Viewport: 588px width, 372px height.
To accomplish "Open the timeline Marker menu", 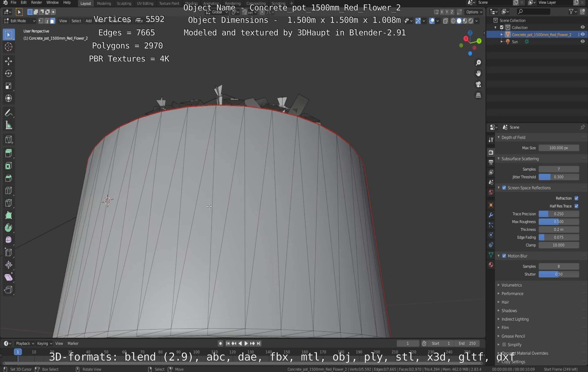I will click(x=73, y=343).
